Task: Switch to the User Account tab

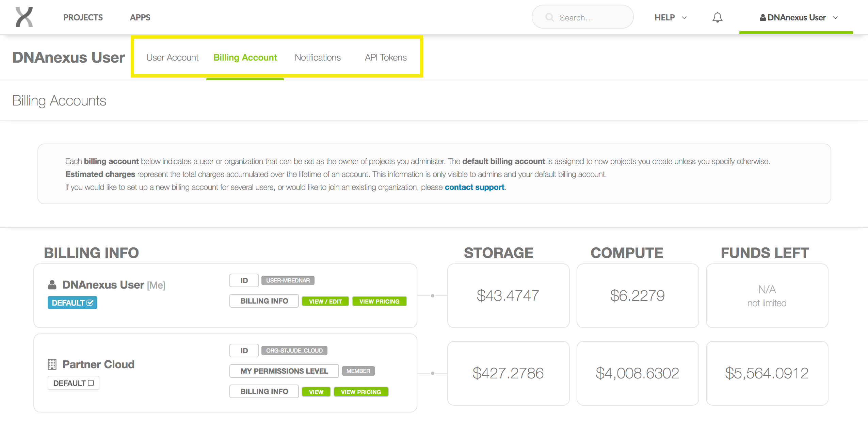Action: (172, 58)
